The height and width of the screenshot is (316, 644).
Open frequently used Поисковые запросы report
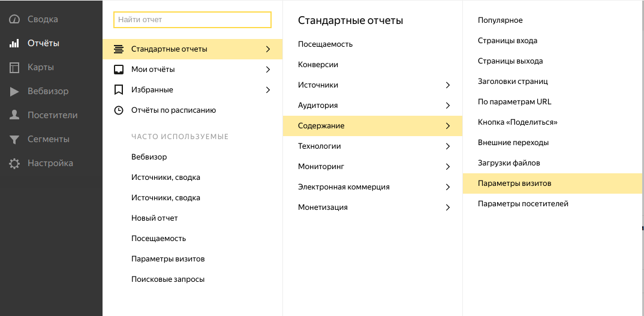click(167, 279)
